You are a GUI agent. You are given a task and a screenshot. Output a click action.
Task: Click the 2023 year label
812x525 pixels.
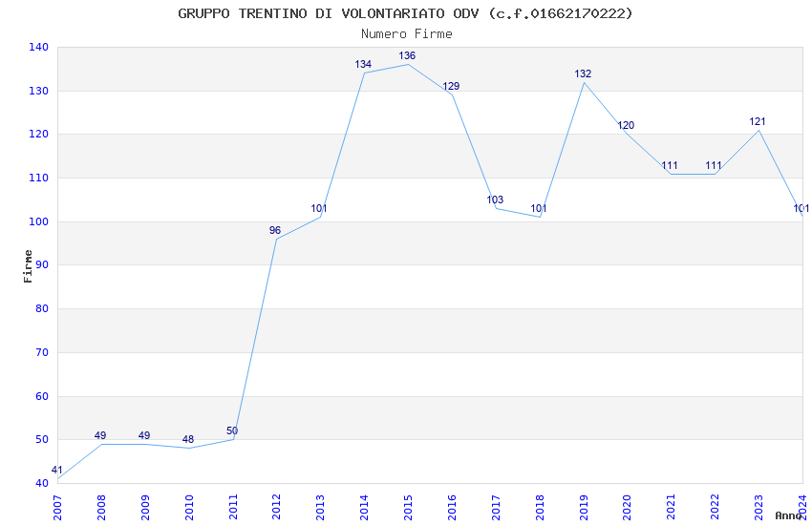click(759, 508)
